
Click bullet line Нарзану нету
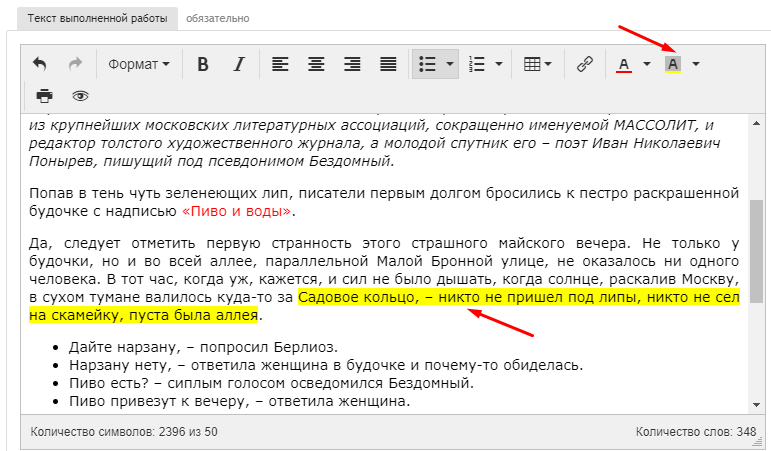[x=326, y=365]
